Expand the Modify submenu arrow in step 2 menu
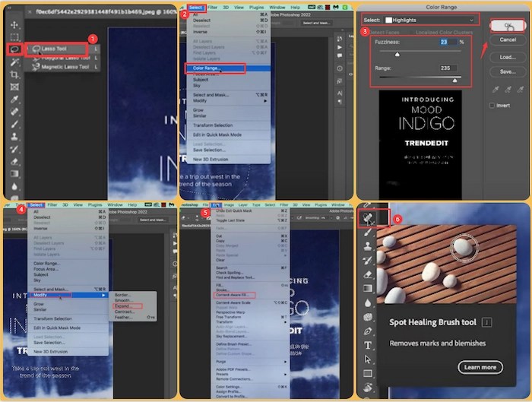Image resolution: width=532 pixels, height=402 pixels. (265, 101)
